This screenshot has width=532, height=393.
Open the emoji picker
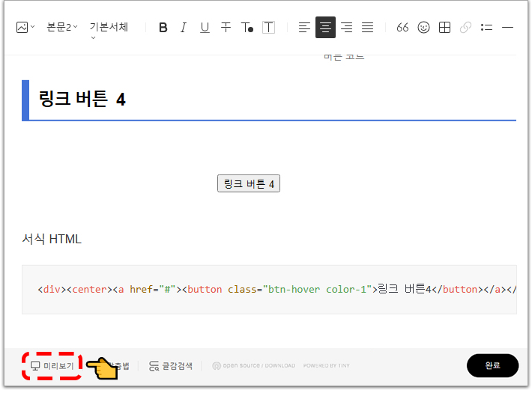(423, 28)
